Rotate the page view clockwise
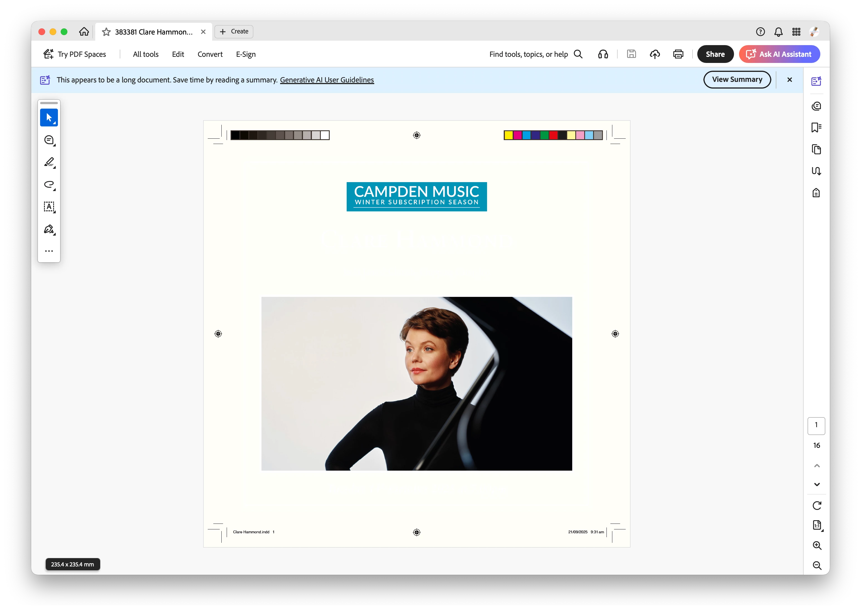The image size is (861, 616). (817, 505)
